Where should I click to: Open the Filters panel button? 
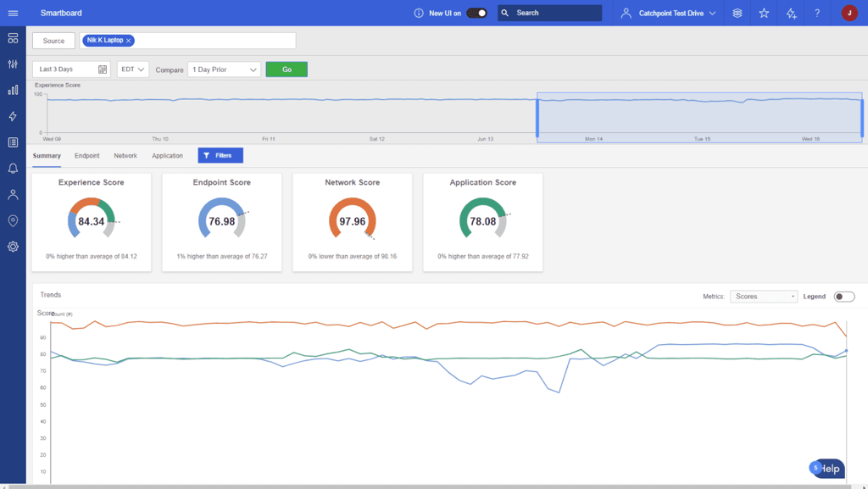tap(220, 156)
